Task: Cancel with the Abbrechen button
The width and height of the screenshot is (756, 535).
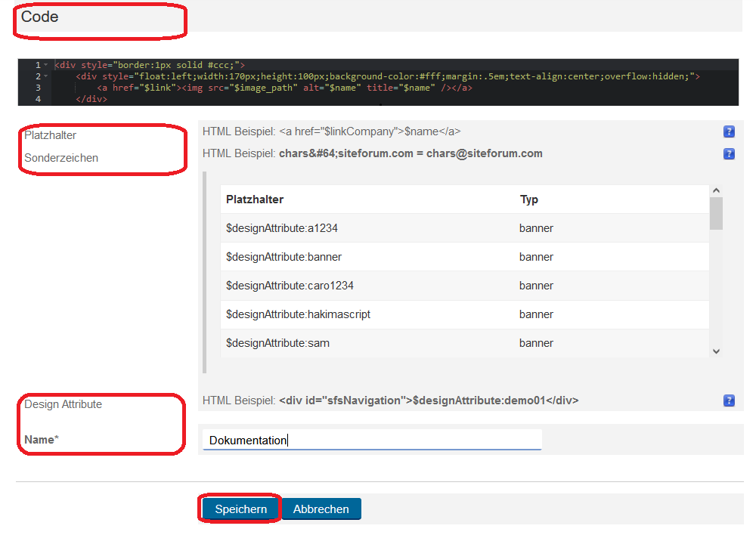Action: click(321, 509)
